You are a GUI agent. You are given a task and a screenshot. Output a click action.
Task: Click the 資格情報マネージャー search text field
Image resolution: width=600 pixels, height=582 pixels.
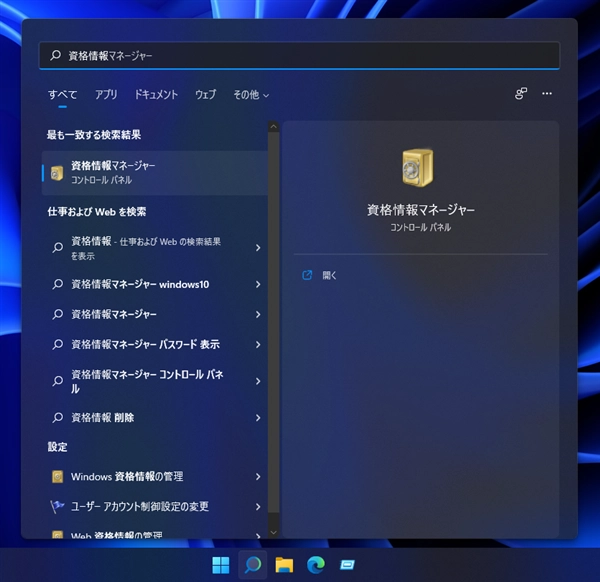point(299,55)
